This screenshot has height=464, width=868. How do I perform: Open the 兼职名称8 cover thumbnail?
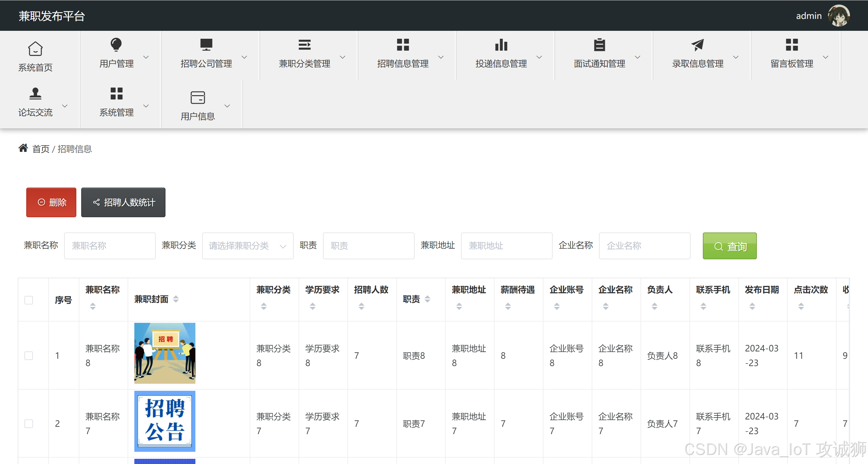pos(165,353)
